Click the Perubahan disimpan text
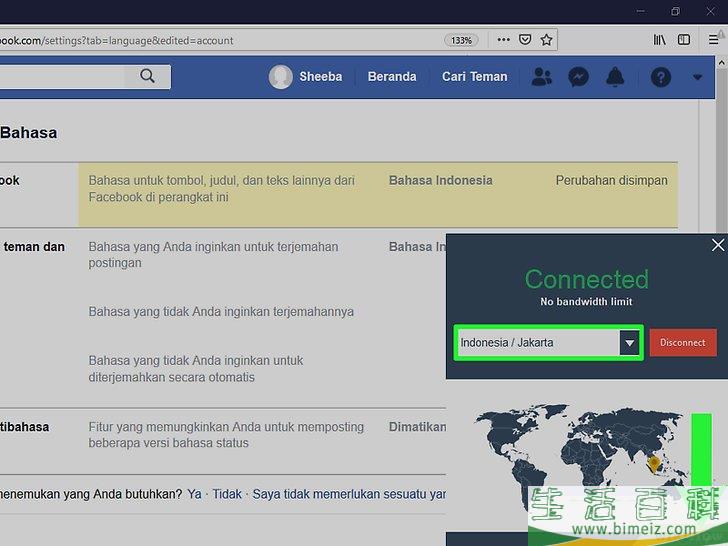Viewport: 728px width, 546px height. coord(611,180)
